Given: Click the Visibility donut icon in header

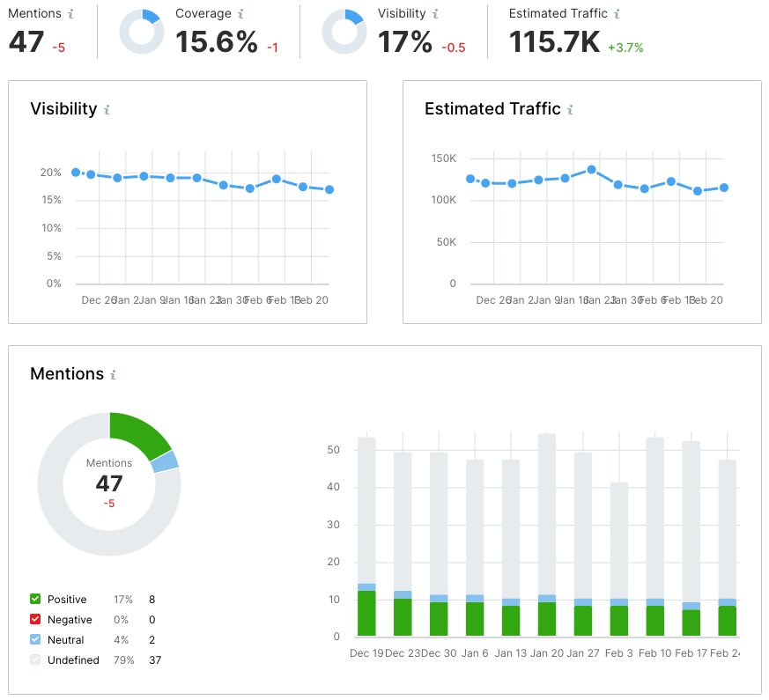Looking at the screenshot, I should click(344, 33).
